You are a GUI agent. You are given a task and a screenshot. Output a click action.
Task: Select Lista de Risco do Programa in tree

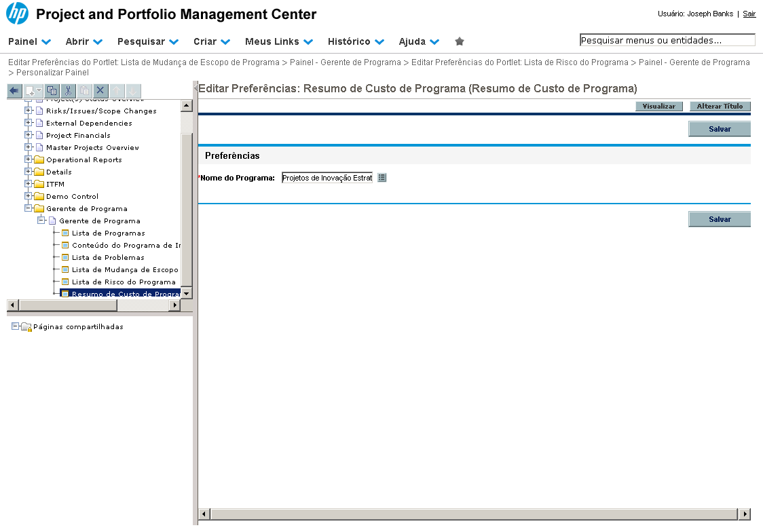point(124,282)
